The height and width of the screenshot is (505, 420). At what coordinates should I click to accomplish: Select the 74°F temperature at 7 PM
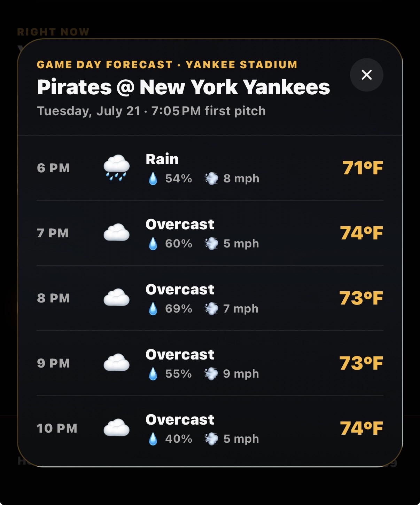point(361,233)
